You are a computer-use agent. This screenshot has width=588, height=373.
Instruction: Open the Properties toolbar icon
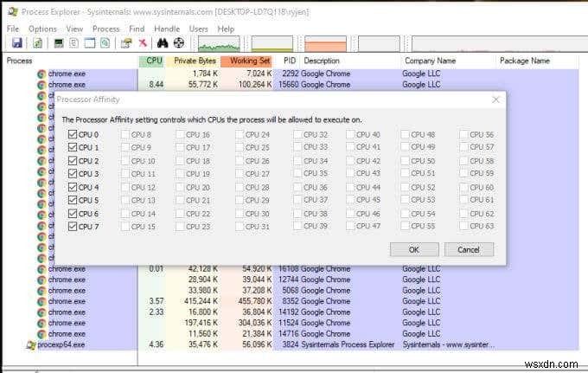click(x=126, y=42)
